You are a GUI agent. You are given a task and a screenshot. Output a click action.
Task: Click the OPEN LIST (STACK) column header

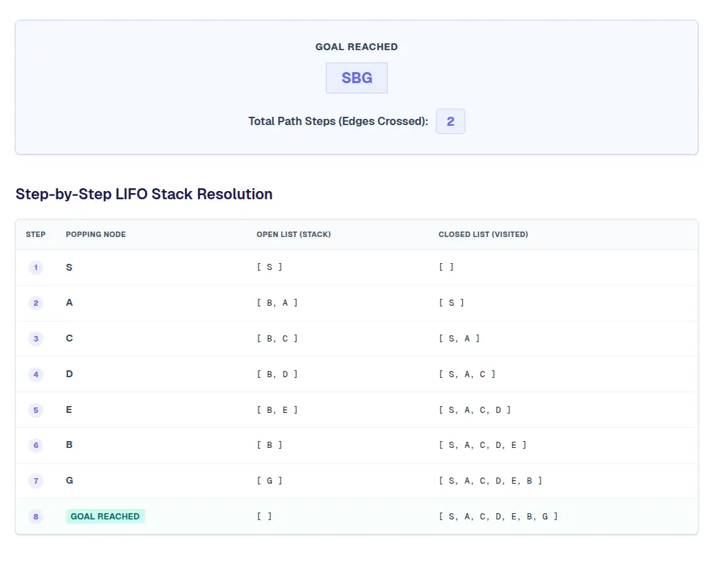(294, 234)
